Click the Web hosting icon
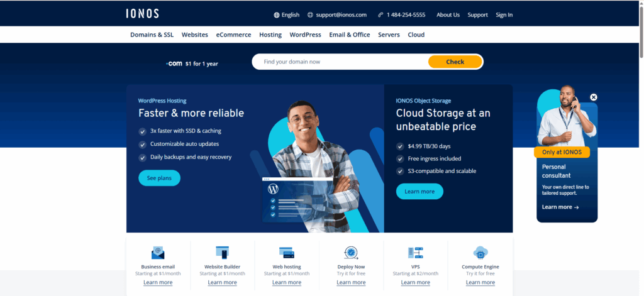This screenshot has width=644, height=296. click(x=287, y=253)
